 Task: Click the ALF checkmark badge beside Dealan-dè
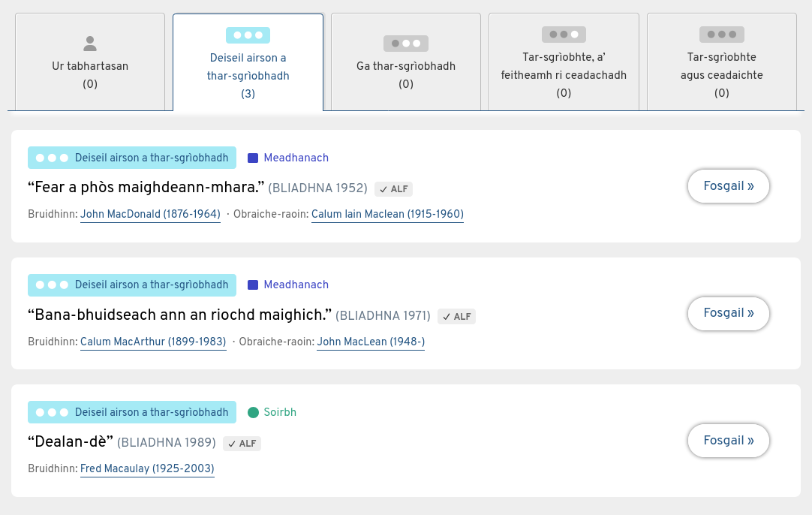click(x=242, y=444)
